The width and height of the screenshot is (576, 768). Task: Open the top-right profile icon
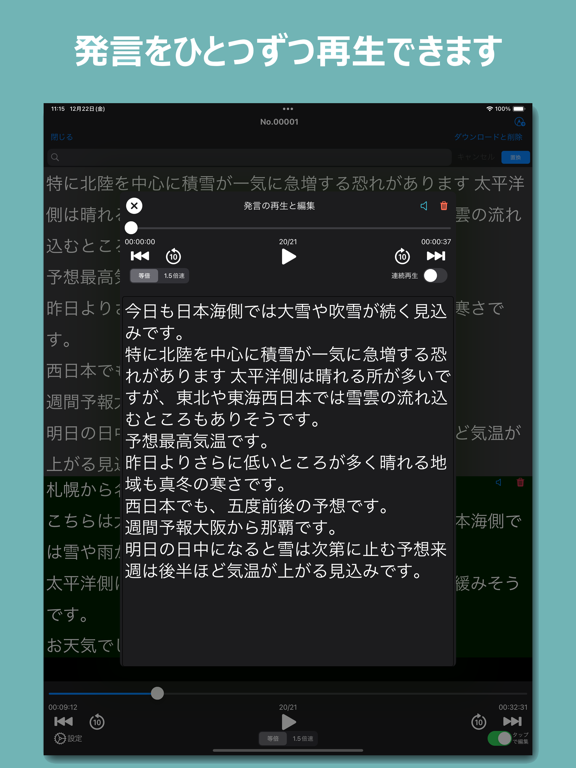[x=519, y=122]
